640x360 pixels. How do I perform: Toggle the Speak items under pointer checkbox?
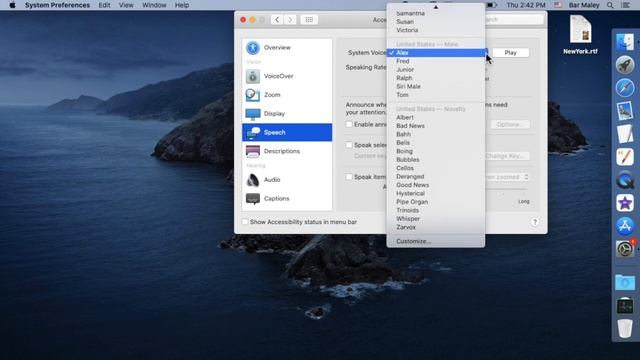pyautogui.click(x=349, y=177)
